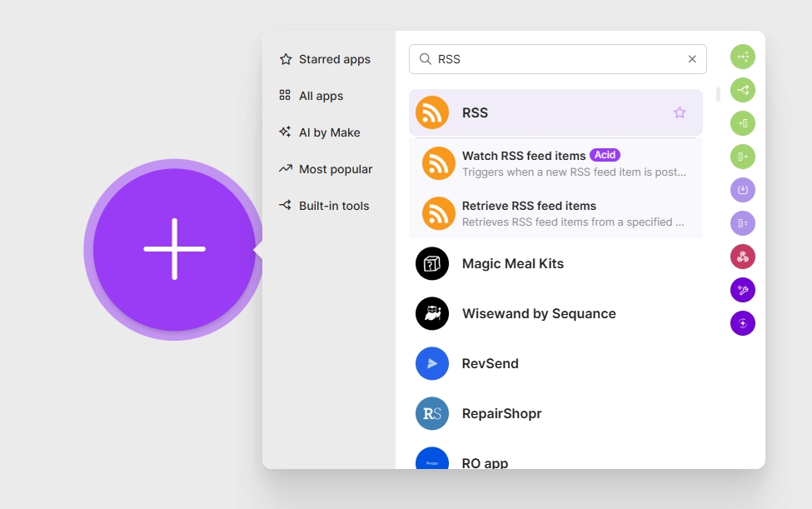Click the blue RevSend arrow icon

point(432,363)
